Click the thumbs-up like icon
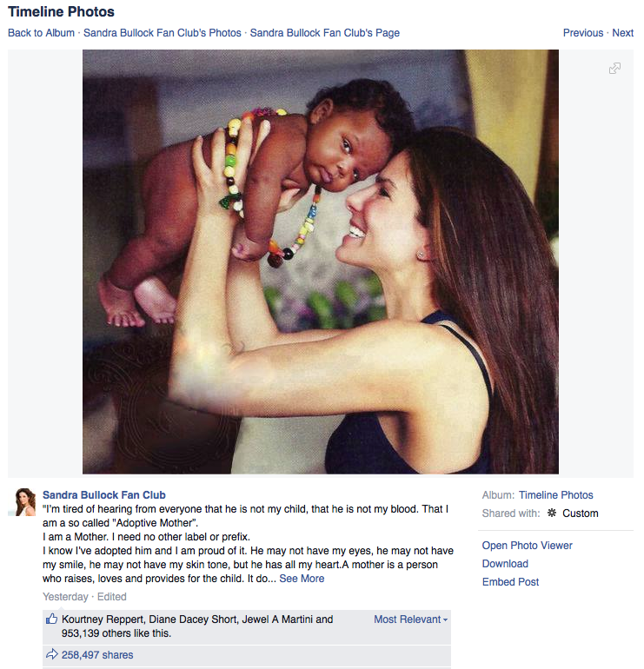The image size is (644, 669). pyautogui.click(x=51, y=619)
